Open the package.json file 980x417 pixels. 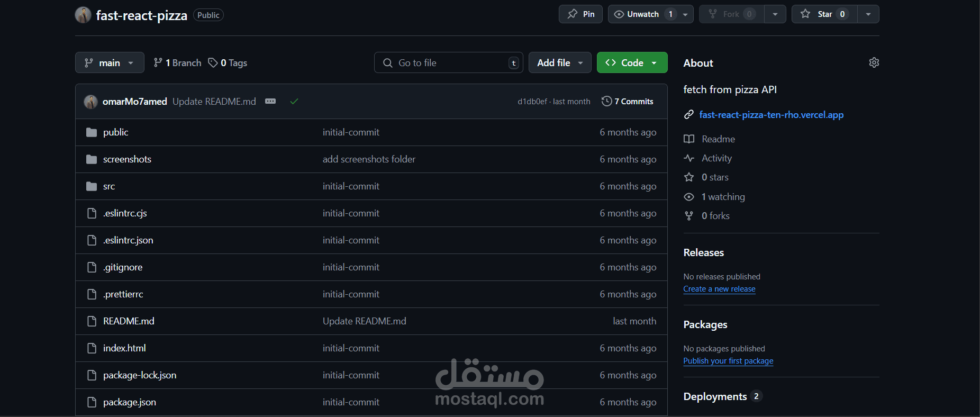pyautogui.click(x=130, y=402)
